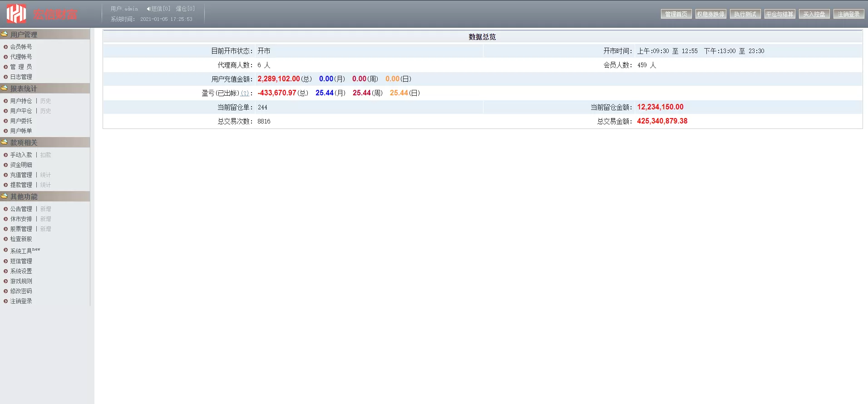This screenshot has width=868, height=404.
Task: Click the 数据总览 panel title
Action: (482, 37)
